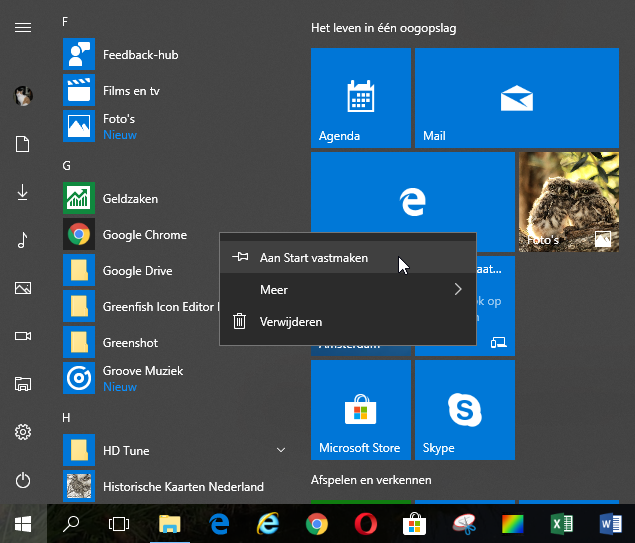Open Microsoft Store from the taskbar
Viewport: 635px width, 543px height.
[414, 524]
